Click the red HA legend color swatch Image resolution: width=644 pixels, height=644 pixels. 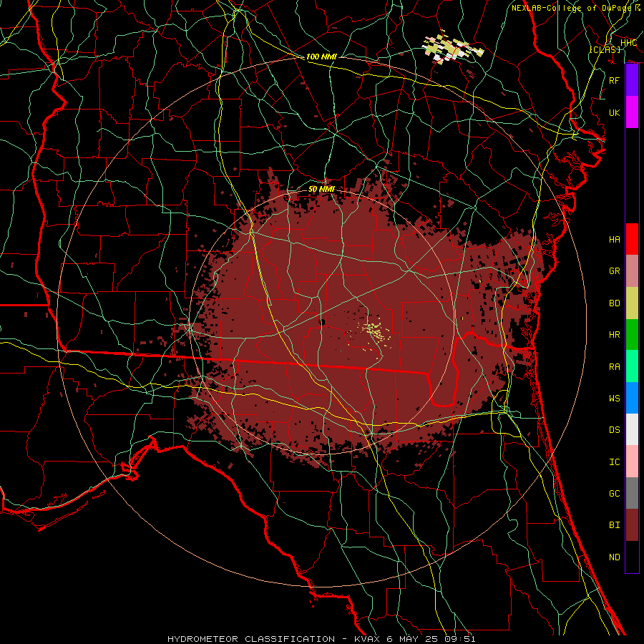(632, 239)
